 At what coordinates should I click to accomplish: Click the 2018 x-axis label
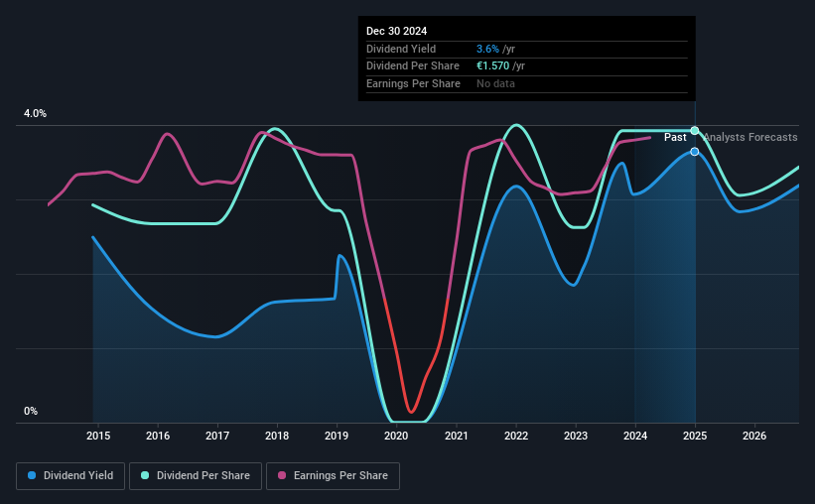point(277,436)
